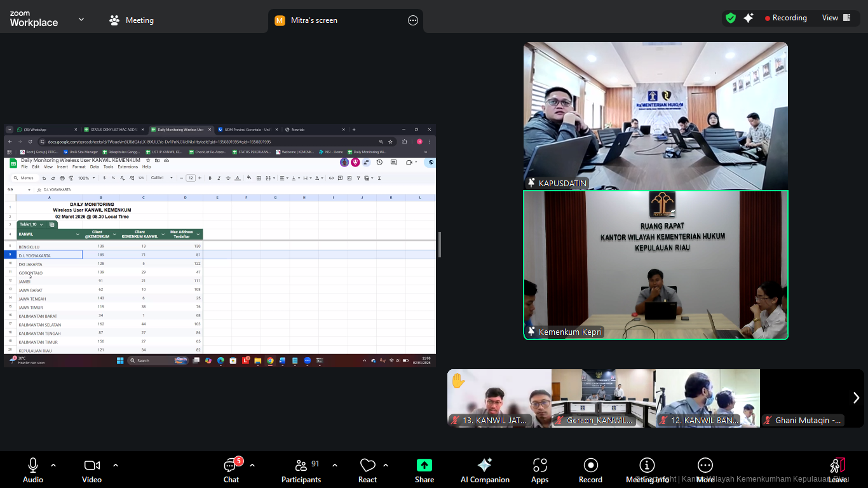This screenshot has width=868, height=488.
Task: Open Meeting info
Action: pos(647,470)
